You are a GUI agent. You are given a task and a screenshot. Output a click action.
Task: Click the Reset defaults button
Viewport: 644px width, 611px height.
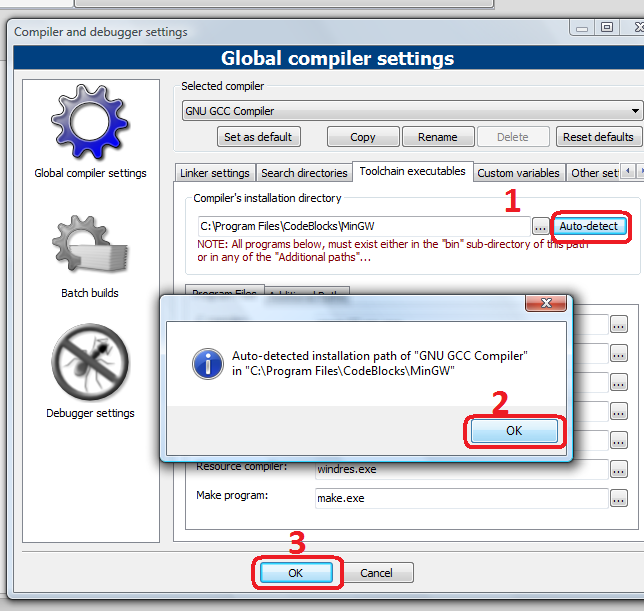tap(598, 137)
